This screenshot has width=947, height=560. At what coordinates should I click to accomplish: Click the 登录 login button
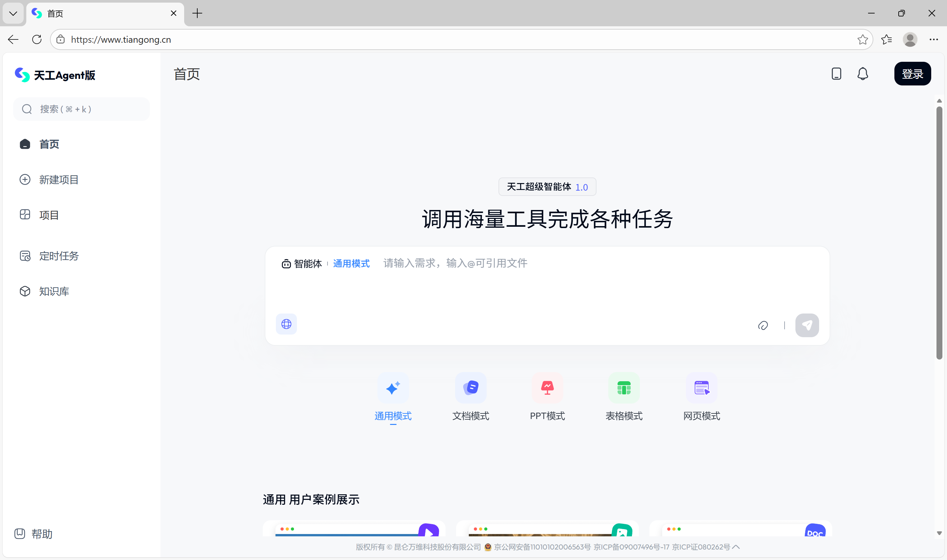[912, 74]
